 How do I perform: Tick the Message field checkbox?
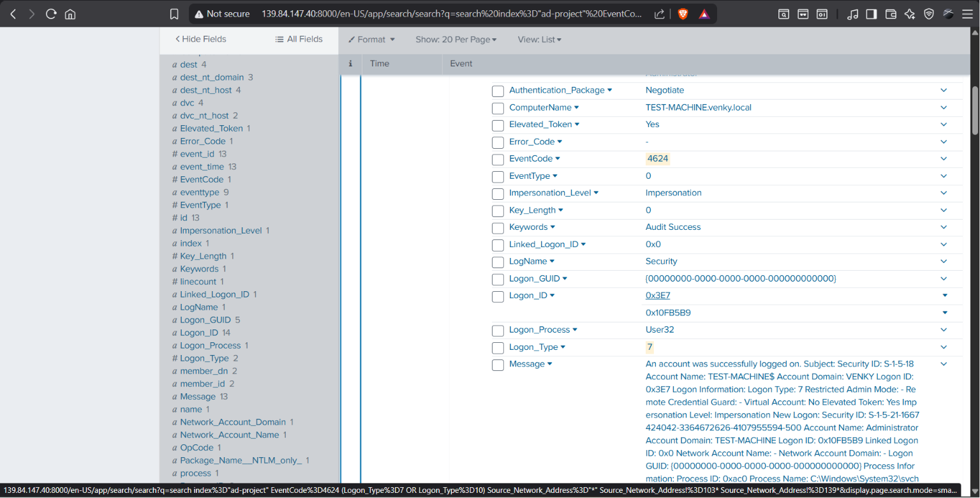pyautogui.click(x=498, y=365)
